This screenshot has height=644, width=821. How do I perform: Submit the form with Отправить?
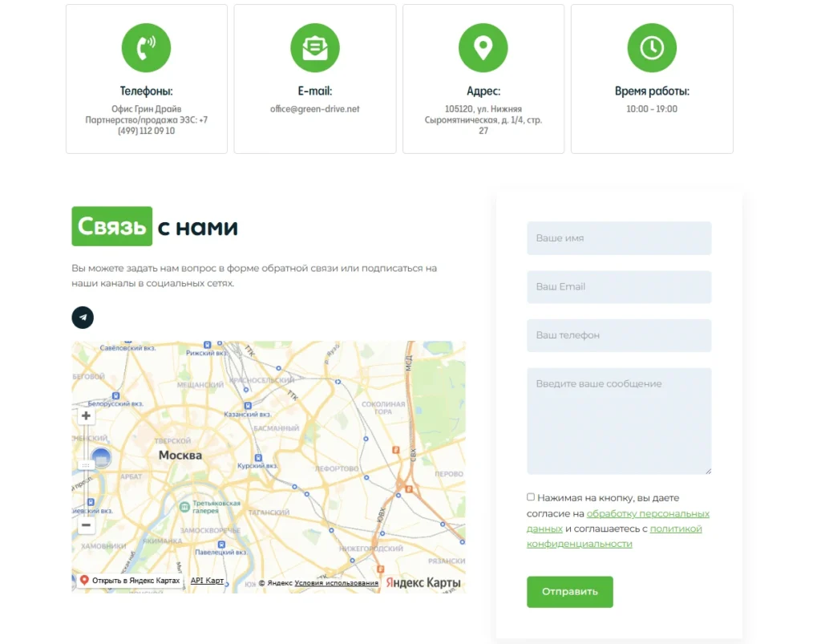tap(570, 592)
